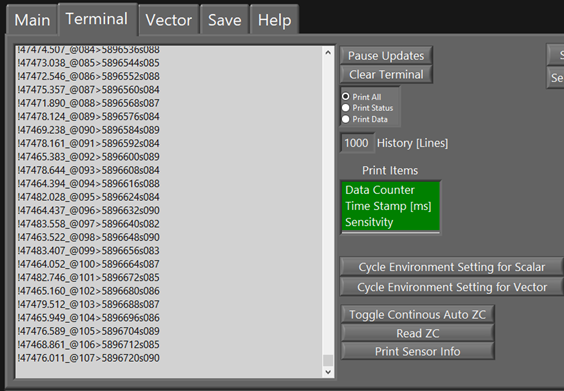Screen dimensions: 564x391
Task: Click terminal line !47476.589_@105>5896704s089
Action: pos(88,331)
